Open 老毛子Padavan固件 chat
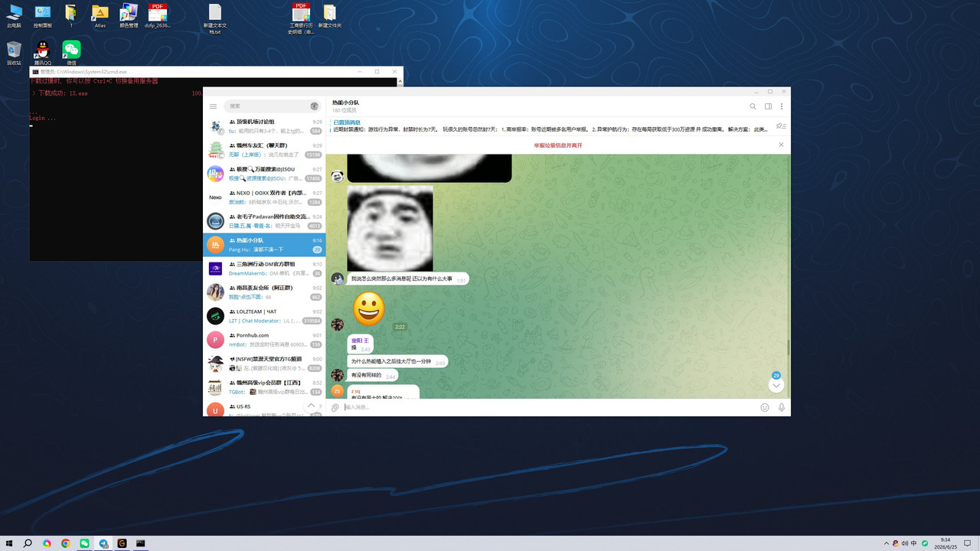This screenshot has height=551, width=980. tap(265, 221)
